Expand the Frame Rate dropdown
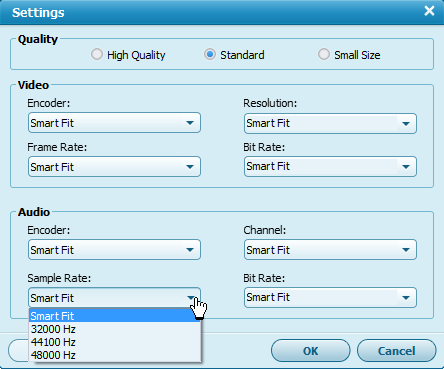Screen dimensions: 444x369 (114, 167)
